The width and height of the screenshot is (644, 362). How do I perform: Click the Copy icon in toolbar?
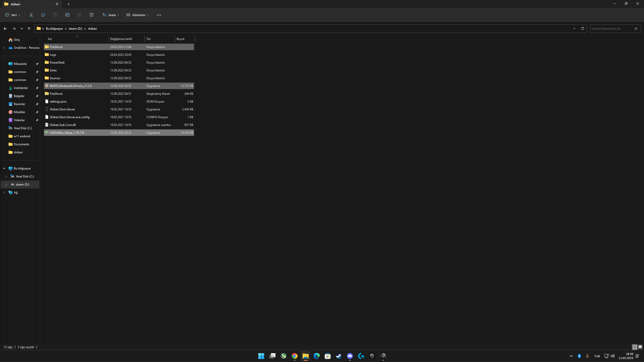click(43, 15)
